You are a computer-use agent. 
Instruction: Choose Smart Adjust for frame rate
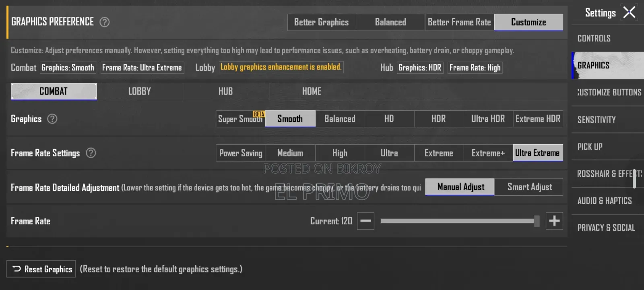529,187
